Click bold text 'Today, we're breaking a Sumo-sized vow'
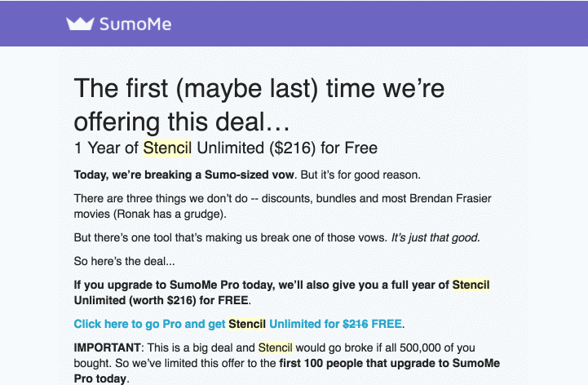Viewport: 588px width, 385px height. click(183, 175)
